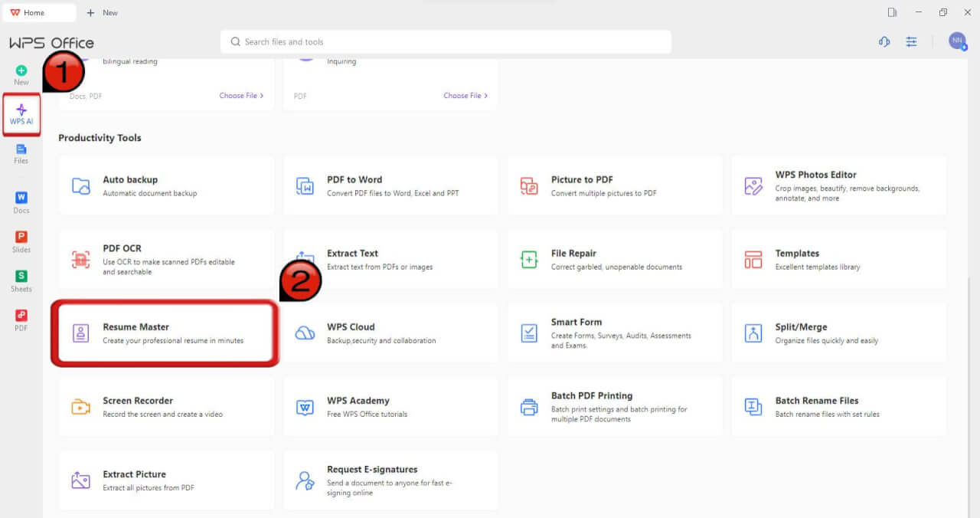Open PDF from the left sidebar
Viewport: 980px width, 518px height.
click(21, 320)
